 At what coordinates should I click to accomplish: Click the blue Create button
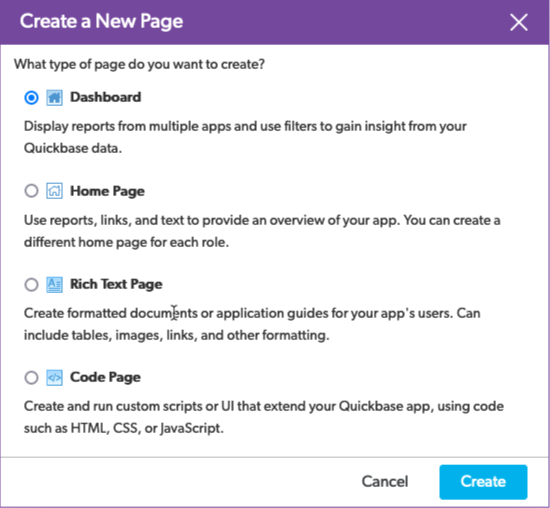click(483, 482)
